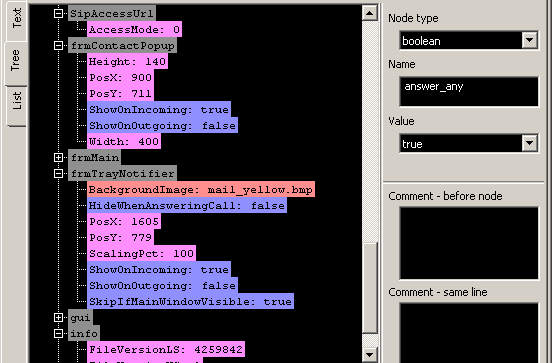Select the info tree item

pos(84,333)
